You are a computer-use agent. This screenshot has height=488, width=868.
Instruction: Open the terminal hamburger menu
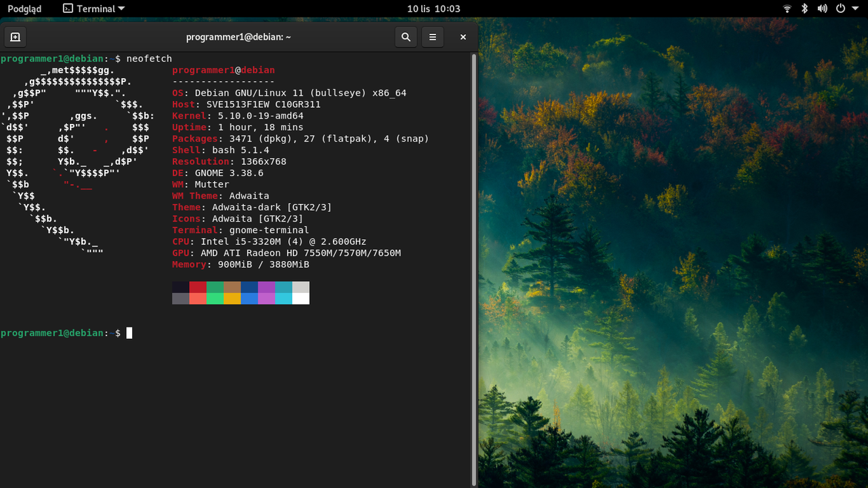coord(433,37)
